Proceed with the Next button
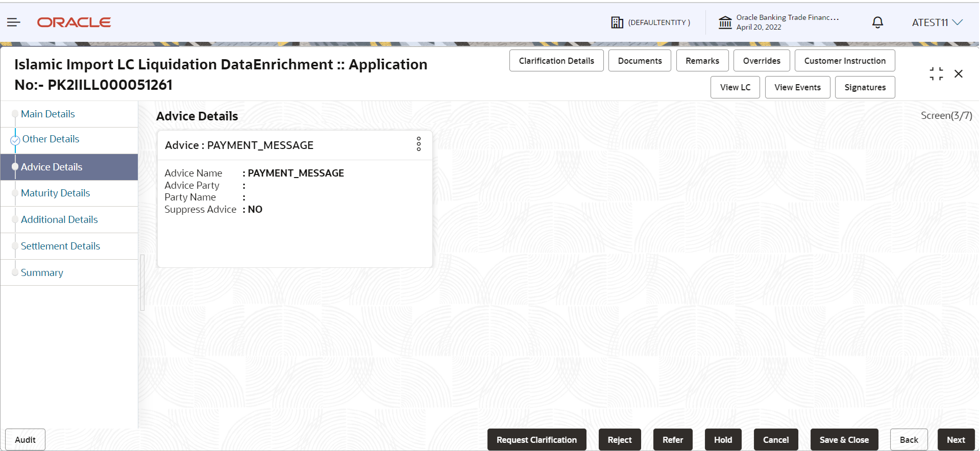Viewport: 980px width, 451px height. [955, 440]
